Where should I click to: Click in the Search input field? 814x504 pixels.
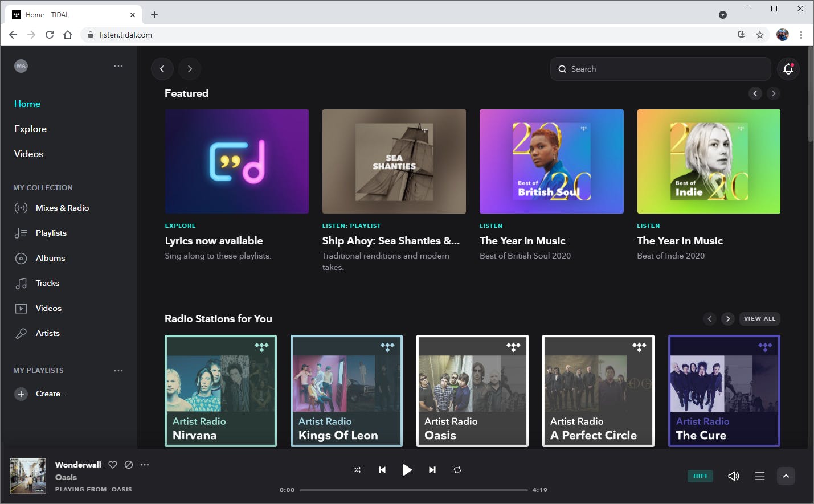pyautogui.click(x=661, y=69)
